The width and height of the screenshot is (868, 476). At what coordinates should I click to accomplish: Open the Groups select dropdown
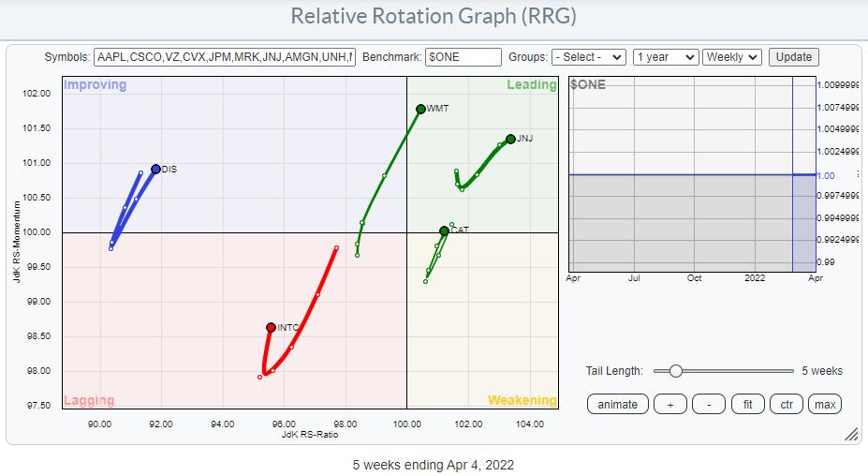pos(588,57)
